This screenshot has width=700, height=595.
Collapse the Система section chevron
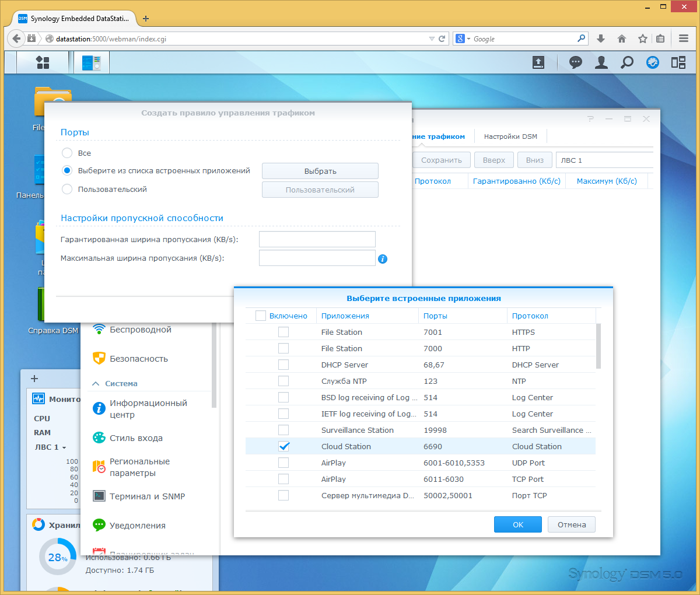(x=96, y=384)
